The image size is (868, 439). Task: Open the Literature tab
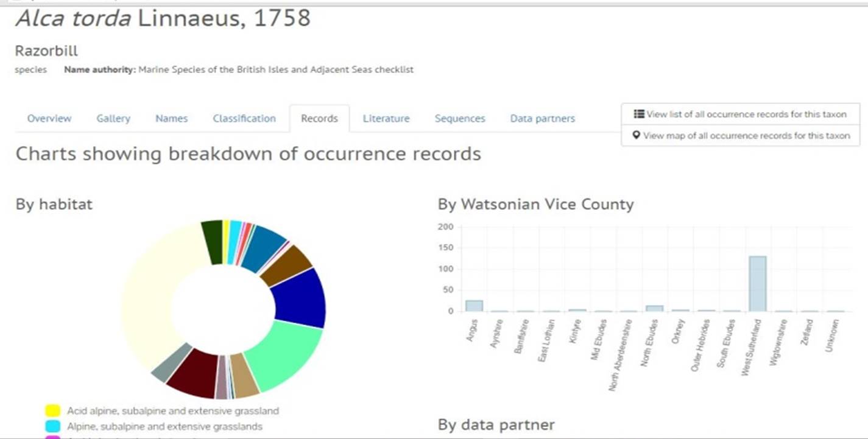coord(386,119)
